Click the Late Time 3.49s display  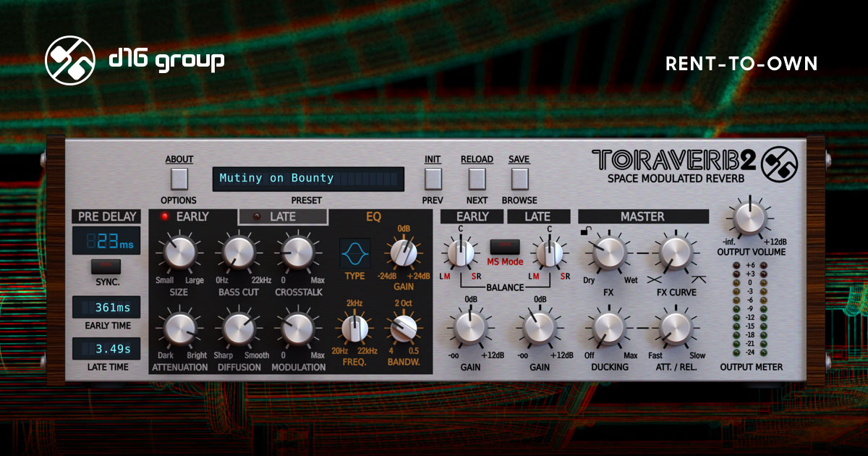(106, 349)
